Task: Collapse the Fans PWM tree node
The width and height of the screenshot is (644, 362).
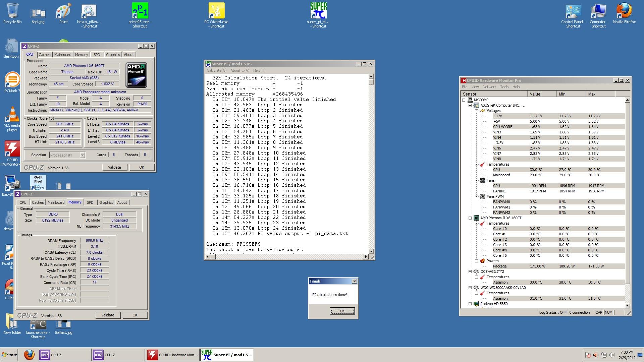Action: pyautogui.click(x=476, y=196)
